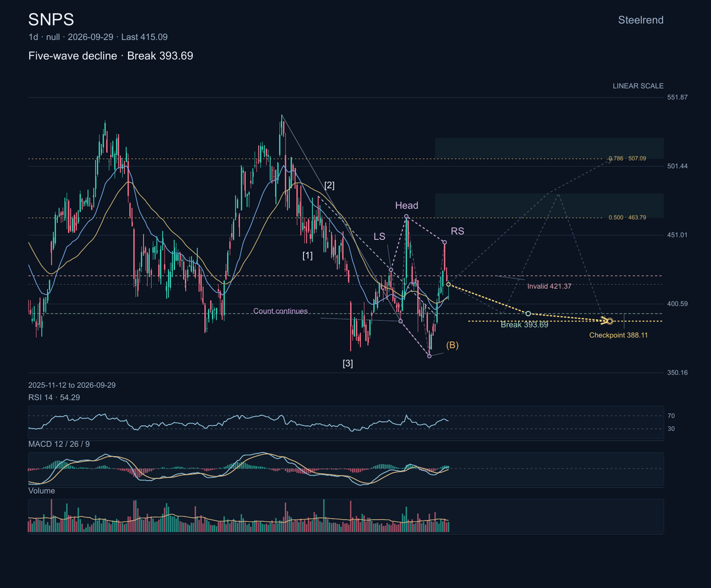This screenshot has height=588, width=711.
Task: Click the upper shaded target zone
Action: point(549,148)
